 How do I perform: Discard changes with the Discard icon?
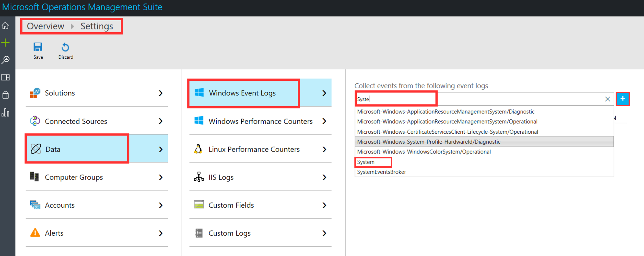click(x=66, y=47)
